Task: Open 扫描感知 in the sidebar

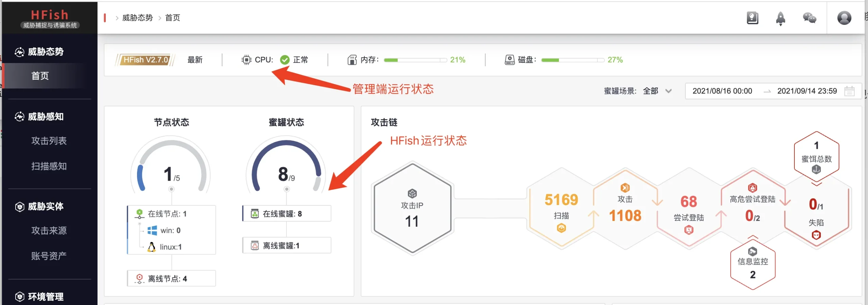Action: pyautogui.click(x=49, y=166)
